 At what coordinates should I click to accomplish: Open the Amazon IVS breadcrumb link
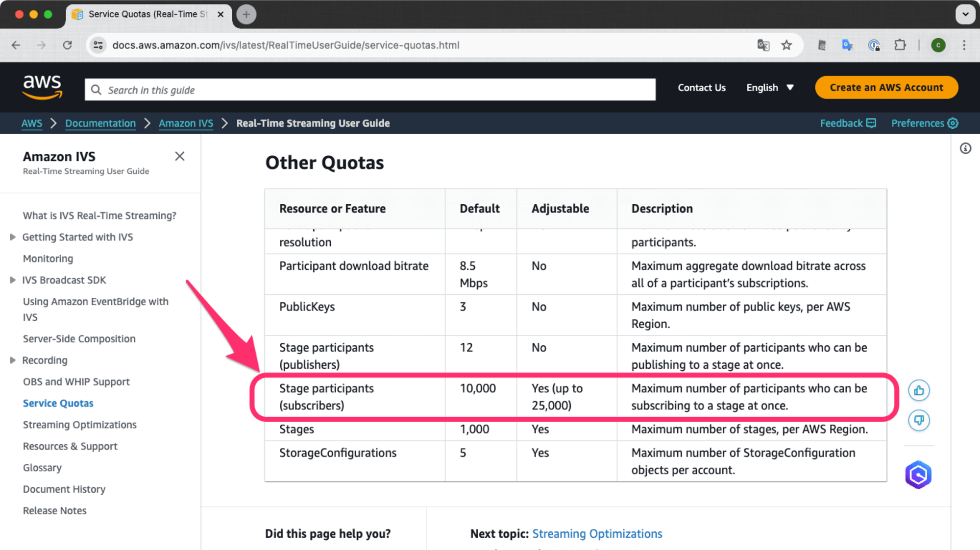pos(186,123)
